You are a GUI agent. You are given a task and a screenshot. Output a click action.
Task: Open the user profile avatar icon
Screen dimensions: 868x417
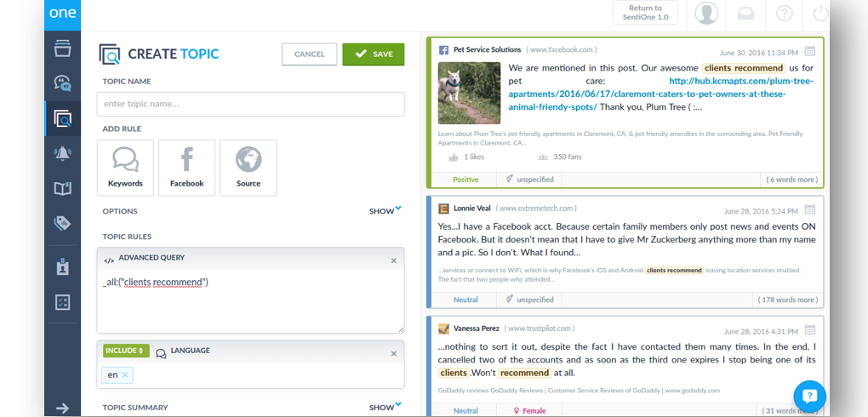point(706,14)
